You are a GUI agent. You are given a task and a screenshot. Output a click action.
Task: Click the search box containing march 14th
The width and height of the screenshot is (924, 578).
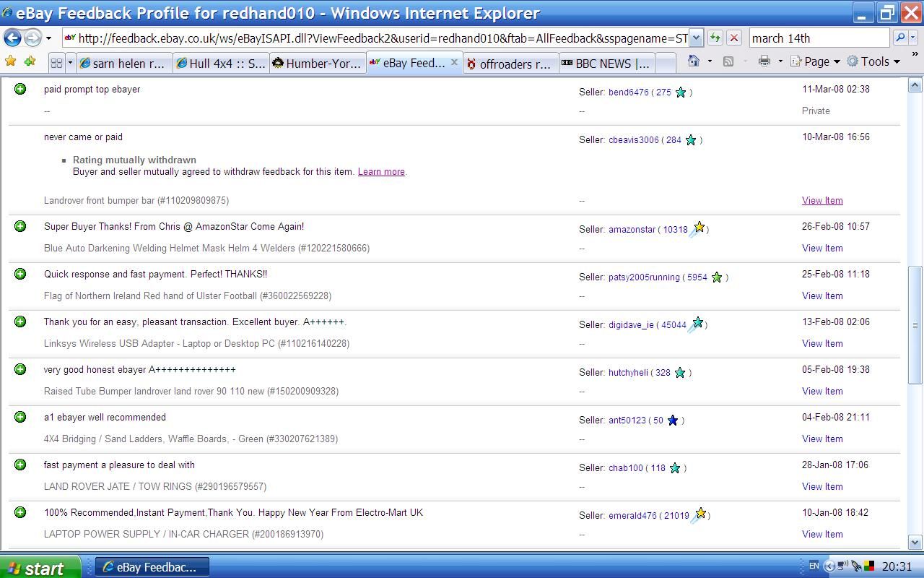click(x=819, y=38)
